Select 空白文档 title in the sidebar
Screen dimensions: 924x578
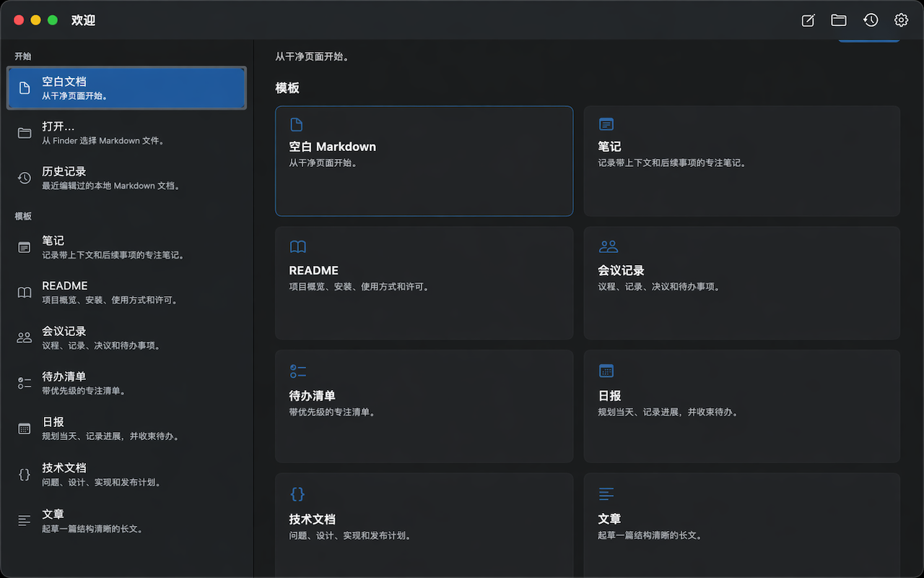pos(64,82)
